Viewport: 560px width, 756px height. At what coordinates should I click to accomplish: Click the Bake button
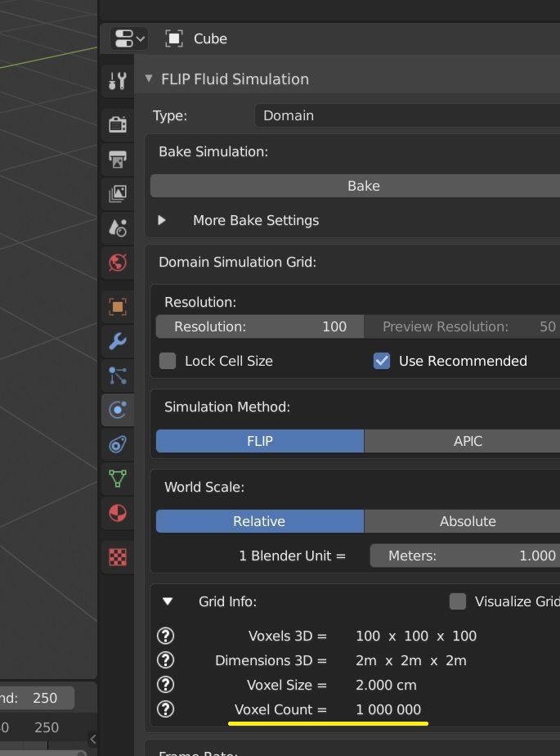tap(363, 186)
